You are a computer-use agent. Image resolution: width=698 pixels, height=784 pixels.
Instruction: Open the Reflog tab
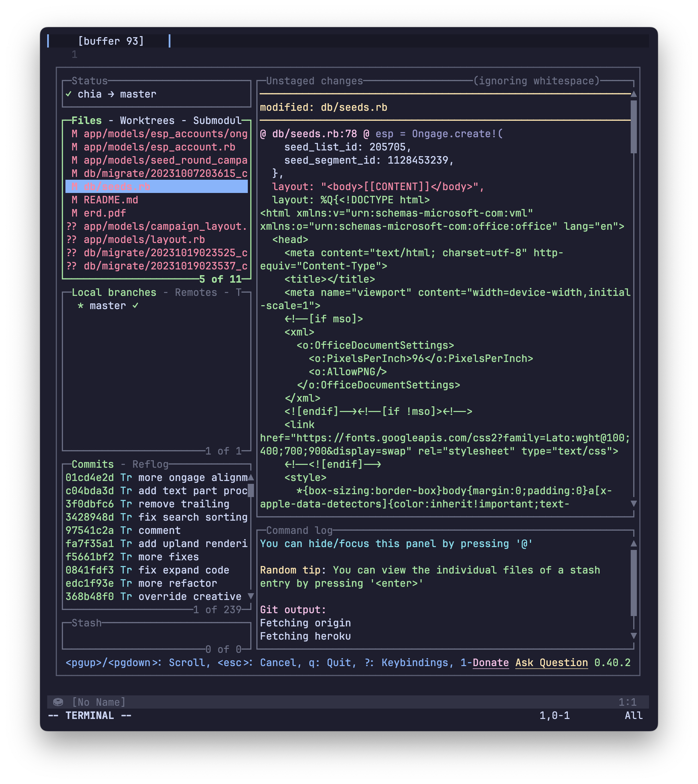(150, 464)
